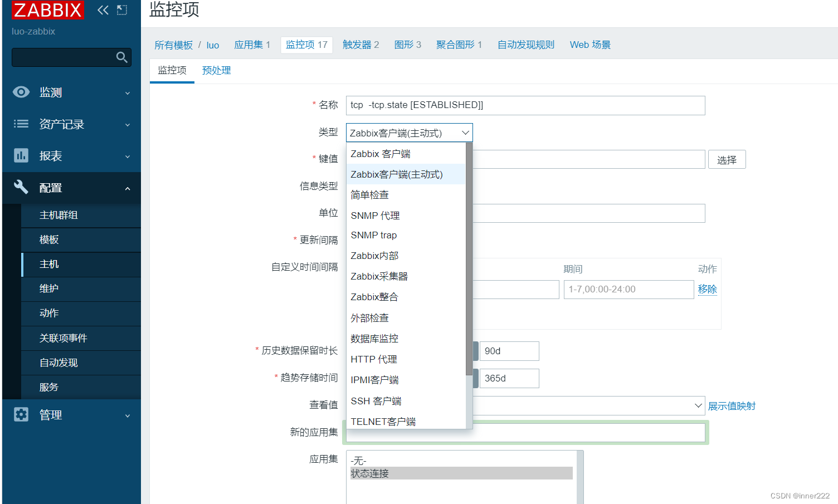Open 自动发现 in the sidebar
The width and height of the screenshot is (838, 504).
[81, 363]
